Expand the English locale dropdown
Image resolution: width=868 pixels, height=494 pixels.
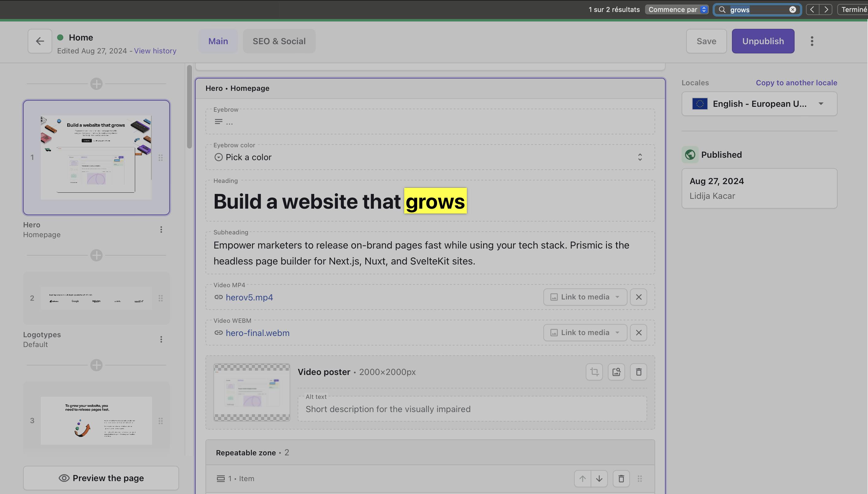tap(759, 104)
